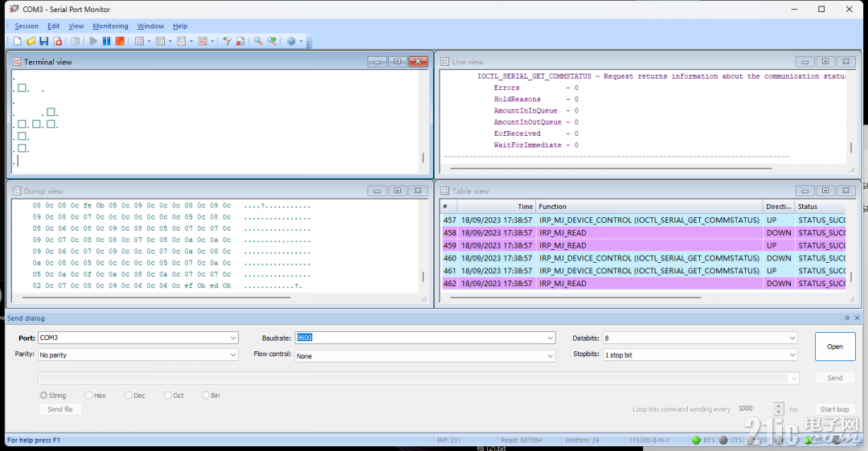Pause monitoring with the blue pause icon
868x451 pixels.
coord(106,41)
